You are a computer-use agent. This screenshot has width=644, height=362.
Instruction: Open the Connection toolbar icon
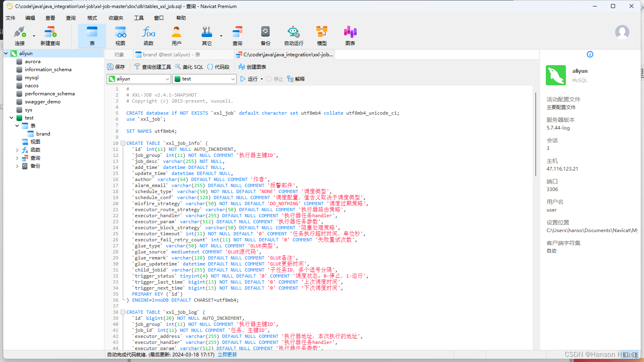[20, 36]
